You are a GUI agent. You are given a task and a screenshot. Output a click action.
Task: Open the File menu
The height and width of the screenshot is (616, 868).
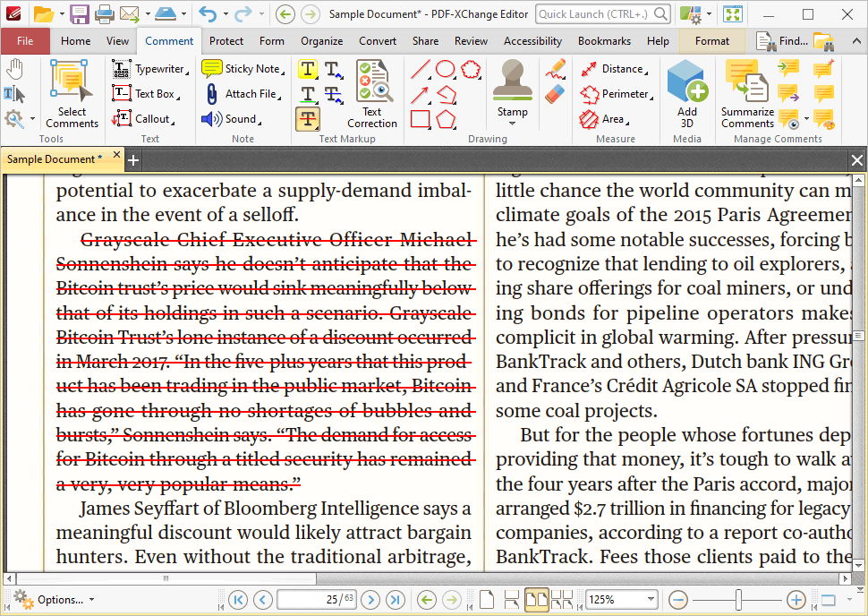click(x=25, y=41)
